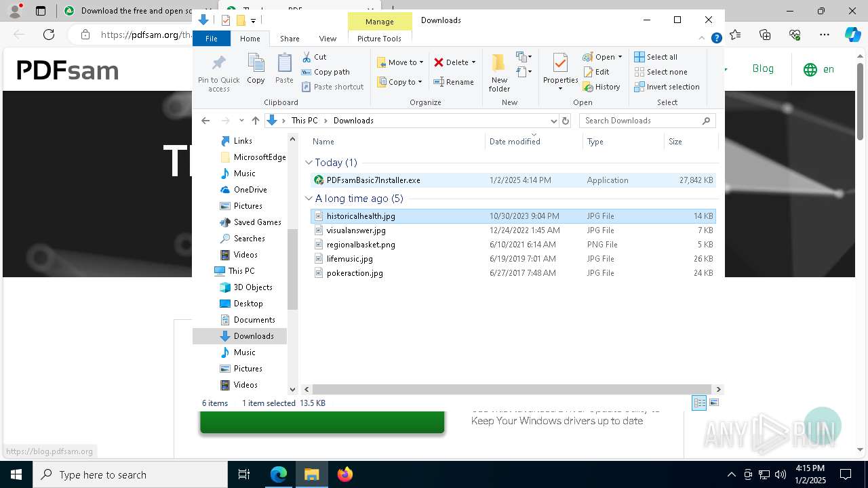
Task: Click the Copy ribbon button
Action: tap(256, 69)
